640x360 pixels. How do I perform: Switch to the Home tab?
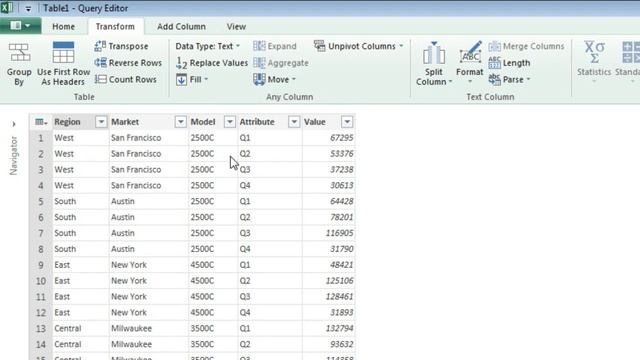pyautogui.click(x=63, y=27)
